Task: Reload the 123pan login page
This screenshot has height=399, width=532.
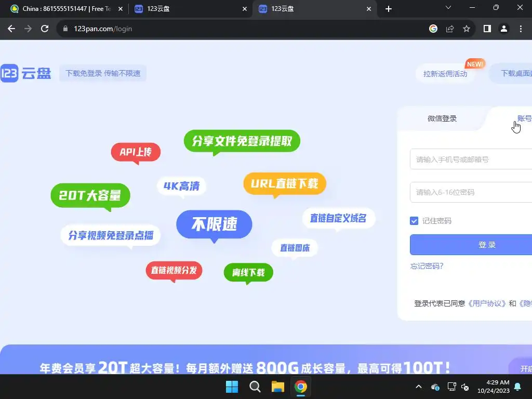Action: coord(45,29)
